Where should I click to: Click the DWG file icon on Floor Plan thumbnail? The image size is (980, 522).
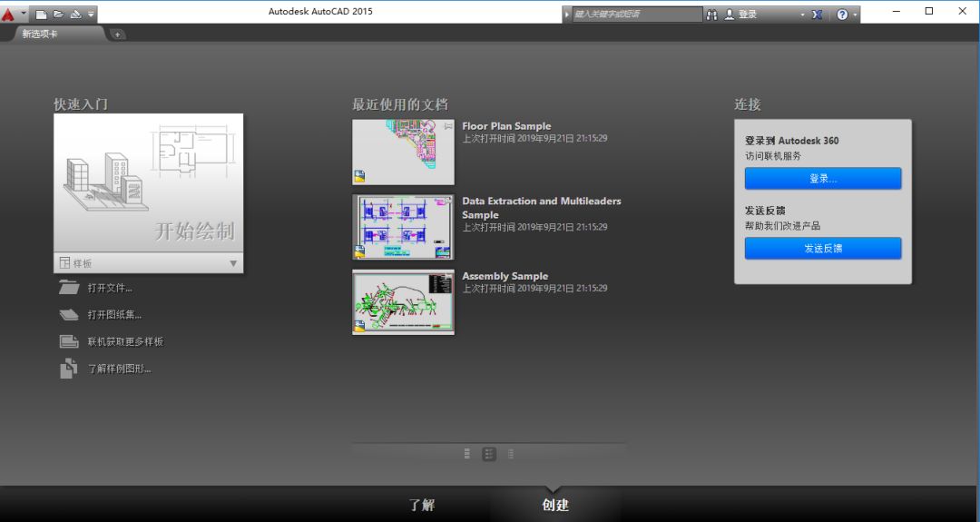point(359,176)
